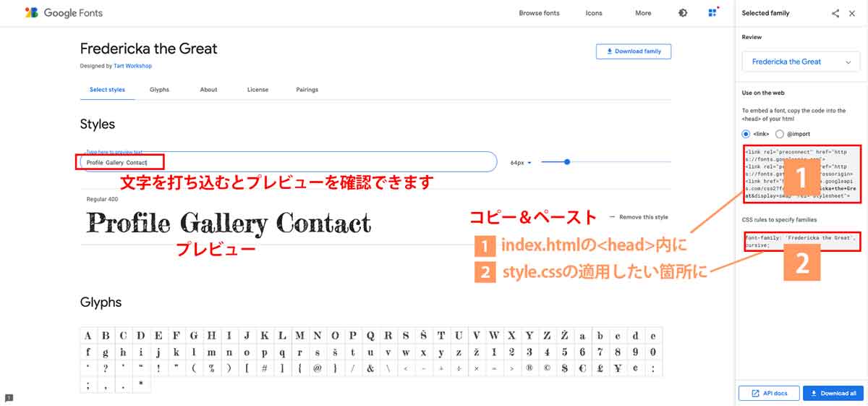This screenshot has width=868, height=406.
Task: Click the glyph cell for the $ symbol
Action: [x=565, y=369]
